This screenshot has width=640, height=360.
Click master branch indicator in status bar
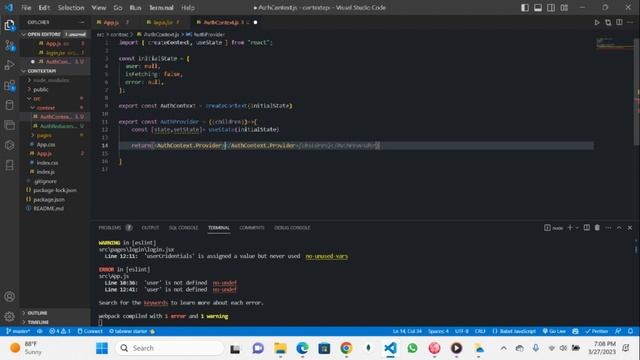click(x=18, y=331)
